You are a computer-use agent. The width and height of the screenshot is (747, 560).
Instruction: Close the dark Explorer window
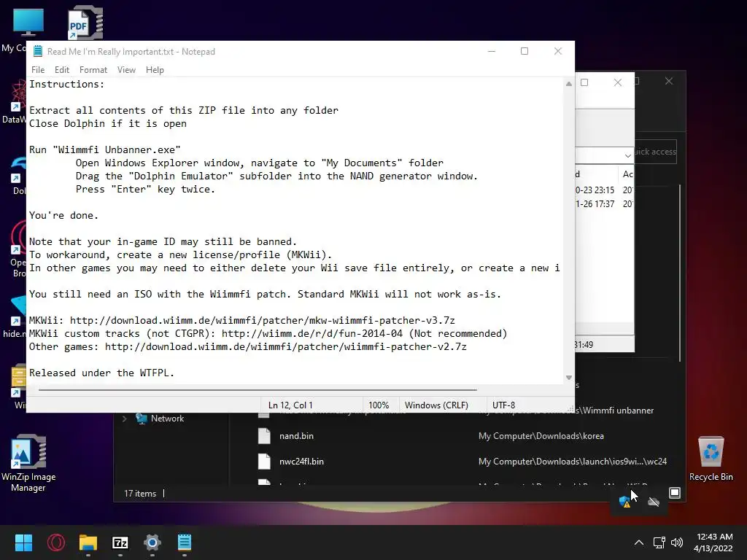point(669,82)
